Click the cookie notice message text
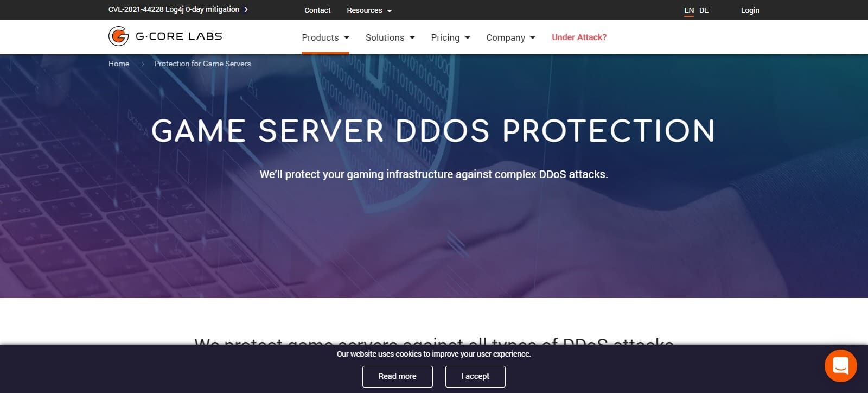This screenshot has height=393, width=868. tap(434, 354)
